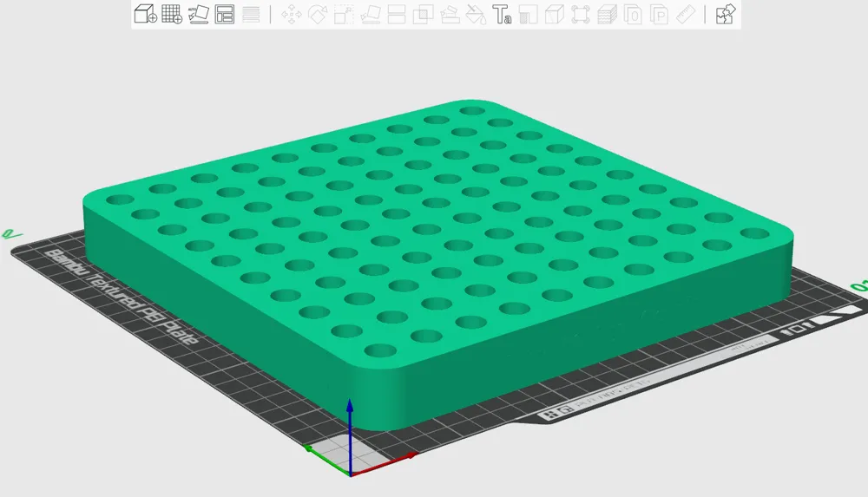
Task: Click the square with corner handles icon
Action: (580, 15)
